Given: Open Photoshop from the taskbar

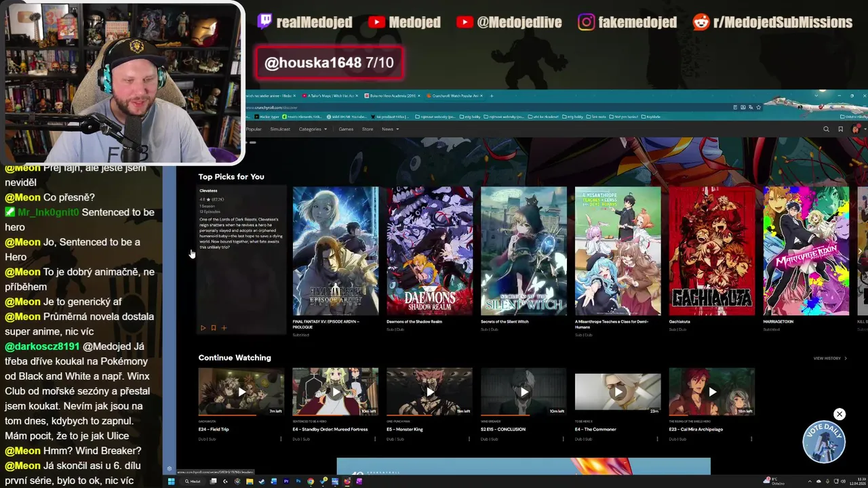Looking at the screenshot, I should coord(298,481).
